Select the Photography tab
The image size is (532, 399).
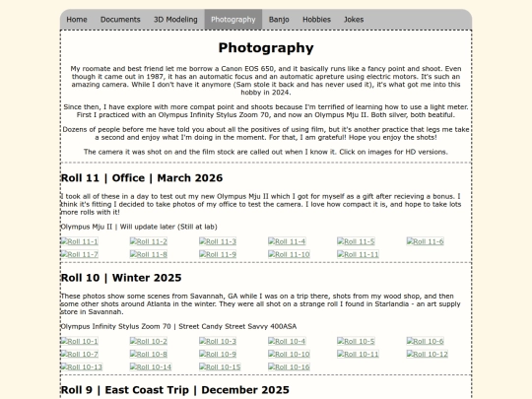[233, 20]
